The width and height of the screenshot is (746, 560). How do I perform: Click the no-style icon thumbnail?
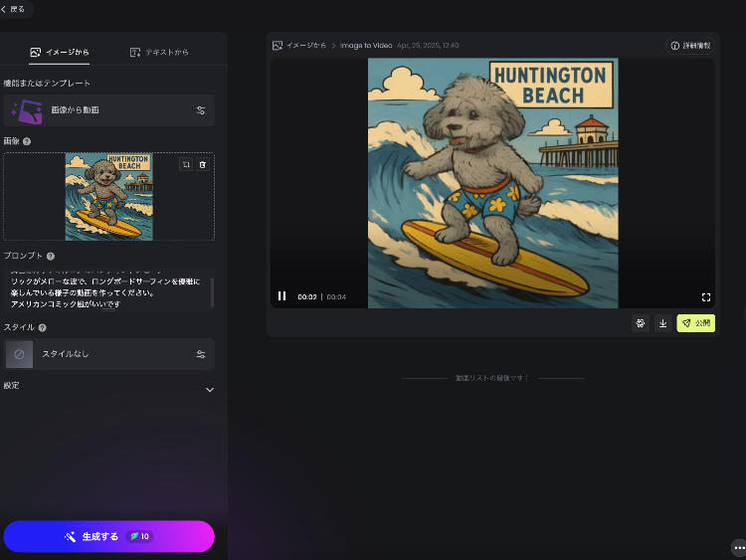tap(19, 354)
